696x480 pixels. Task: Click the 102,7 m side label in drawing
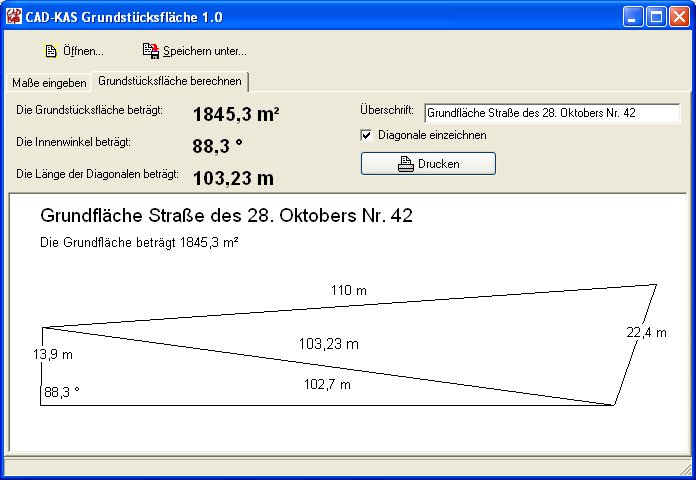click(x=327, y=384)
